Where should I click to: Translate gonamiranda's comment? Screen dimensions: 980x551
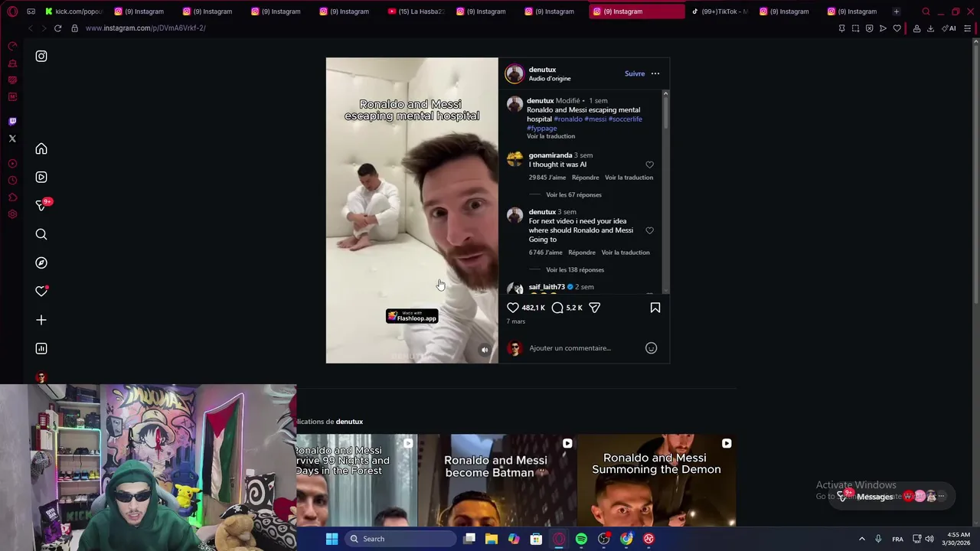pyautogui.click(x=629, y=178)
